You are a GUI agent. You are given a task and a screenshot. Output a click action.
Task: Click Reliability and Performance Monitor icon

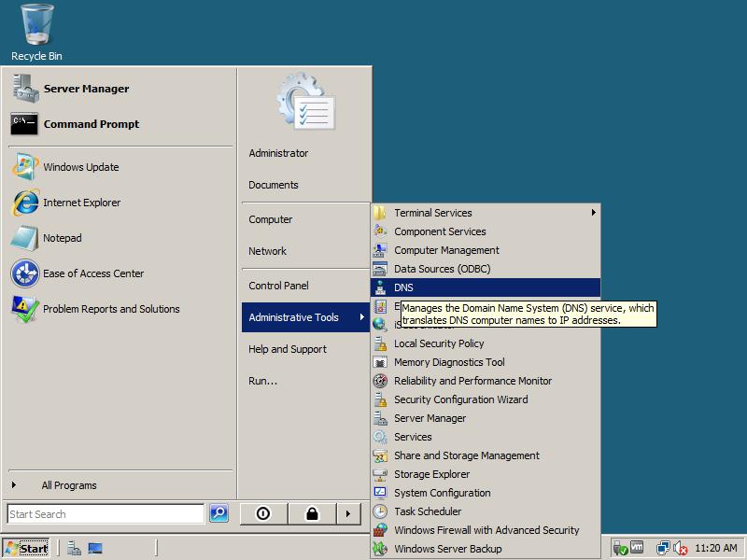pyautogui.click(x=380, y=381)
